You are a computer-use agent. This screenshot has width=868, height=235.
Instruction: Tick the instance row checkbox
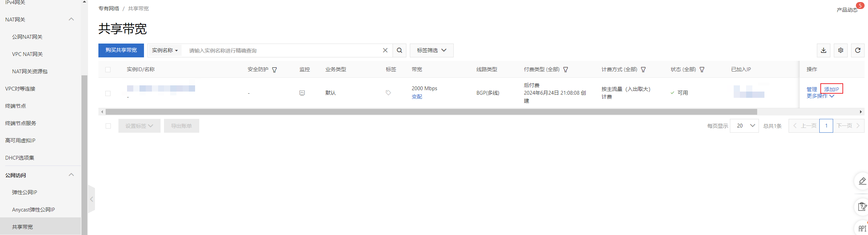pyautogui.click(x=108, y=94)
